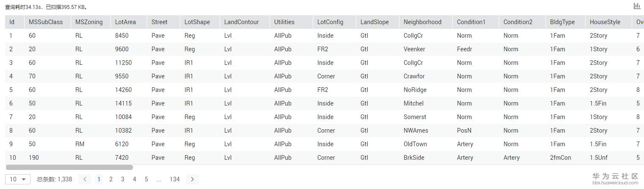Click the Veenker neighborhood cell

pyautogui.click(x=414, y=49)
